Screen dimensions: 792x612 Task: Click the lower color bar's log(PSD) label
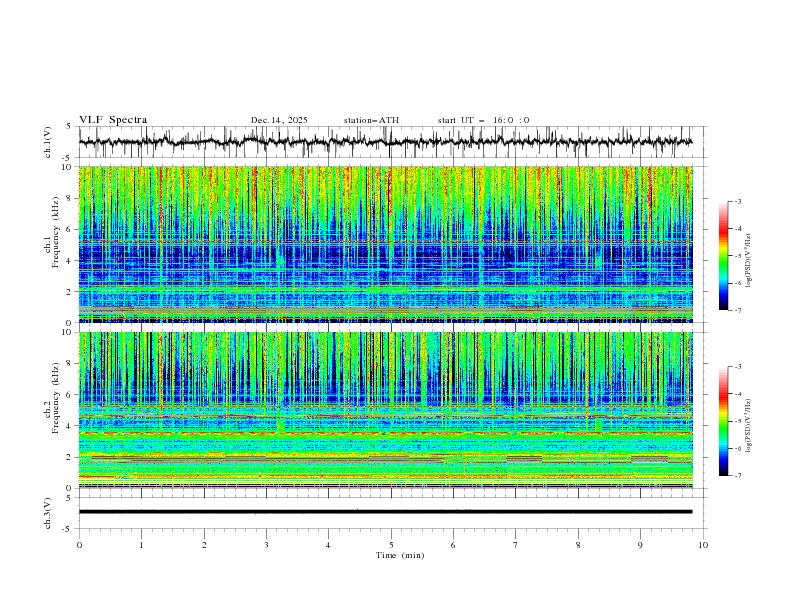pos(749,425)
